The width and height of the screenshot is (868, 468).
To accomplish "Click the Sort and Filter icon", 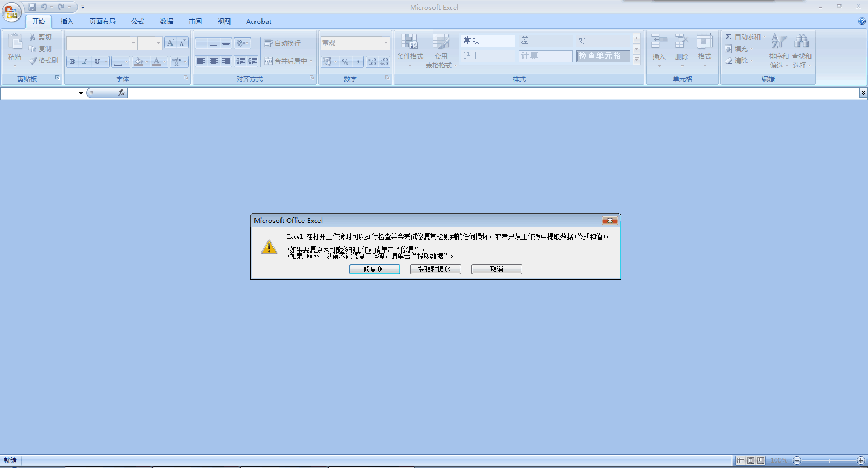I will click(x=778, y=42).
